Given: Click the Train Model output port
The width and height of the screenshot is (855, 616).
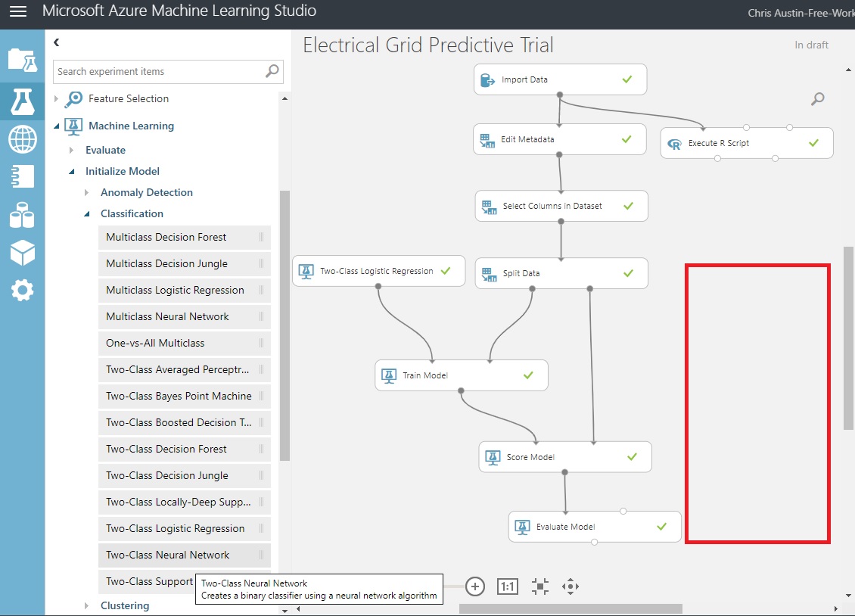Looking at the screenshot, I should click(x=462, y=390).
